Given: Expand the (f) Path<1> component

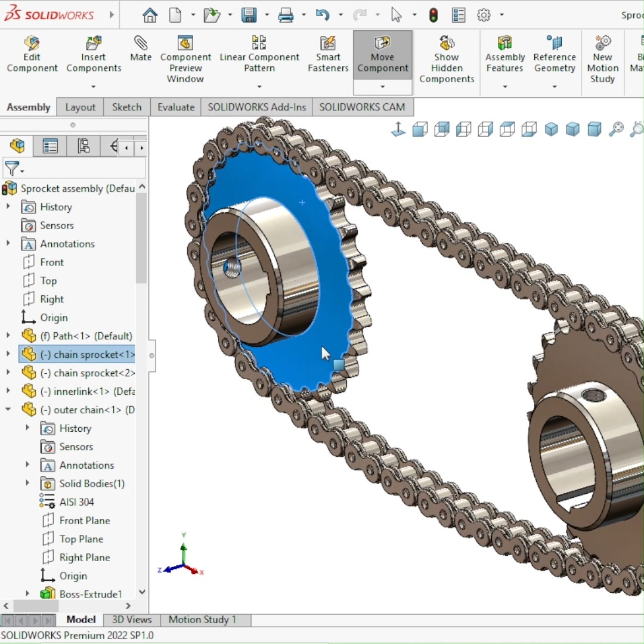Looking at the screenshot, I should (x=8, y=336).
